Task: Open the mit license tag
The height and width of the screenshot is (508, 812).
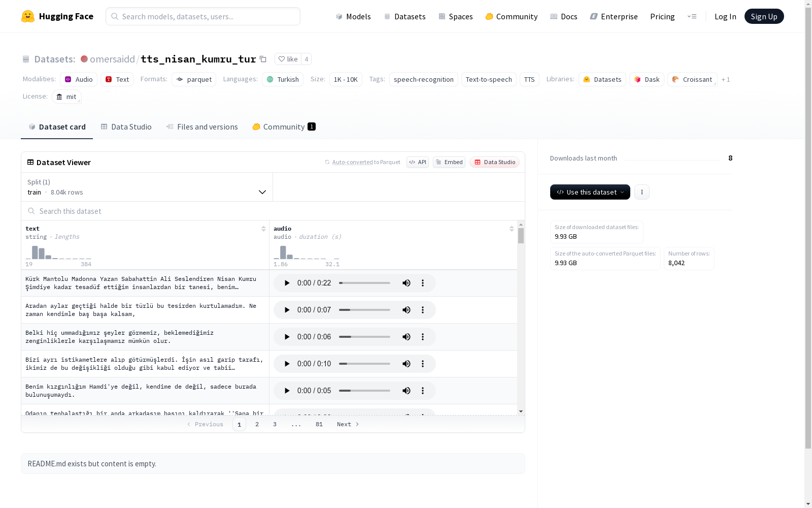Action: click(x=66, y=97)
